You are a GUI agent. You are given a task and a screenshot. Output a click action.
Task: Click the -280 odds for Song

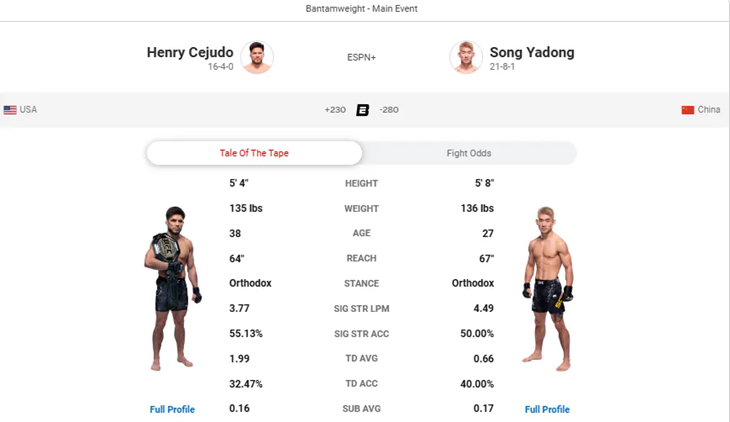point(389,110)
